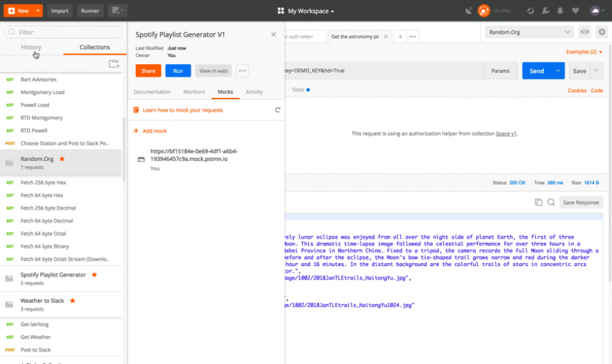The height and width of the screenshot is (364, 612).
Task: Click the Send button
Action: pos(537,70)
